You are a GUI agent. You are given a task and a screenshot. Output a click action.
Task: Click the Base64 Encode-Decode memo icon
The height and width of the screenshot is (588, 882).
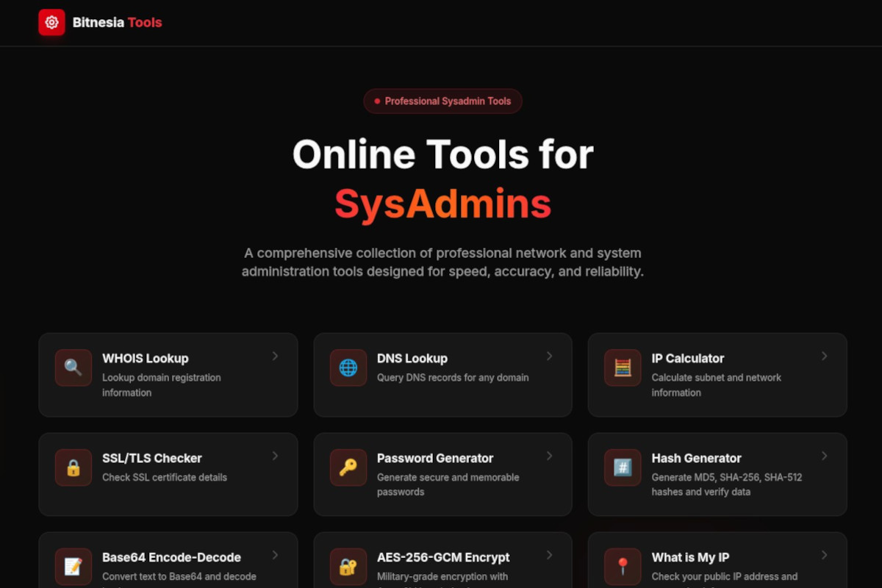click(x=73, y=567)
